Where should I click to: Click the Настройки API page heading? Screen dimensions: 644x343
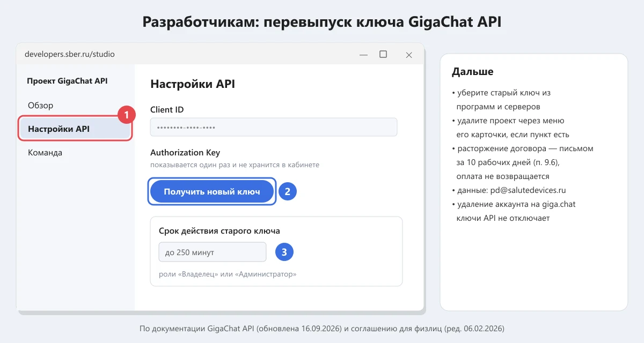click(x=193, y=84)
